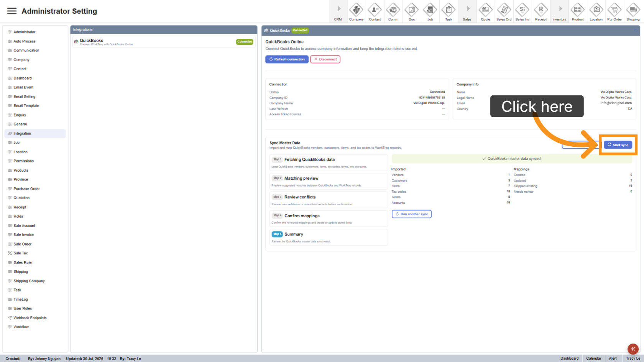The width and height of the screenshot is (644, 362).
Task: Open Communication in the settings sidebar
Action: click(x=35, y=50)
